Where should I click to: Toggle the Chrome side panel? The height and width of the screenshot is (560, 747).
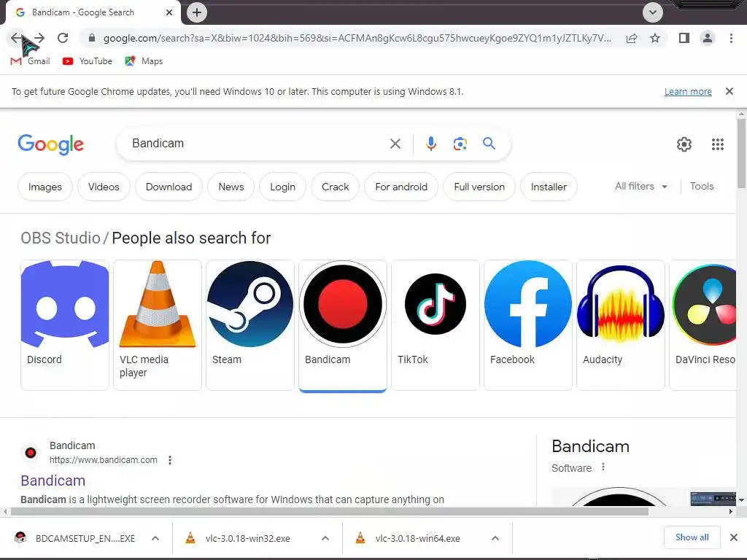click(684, 38)
